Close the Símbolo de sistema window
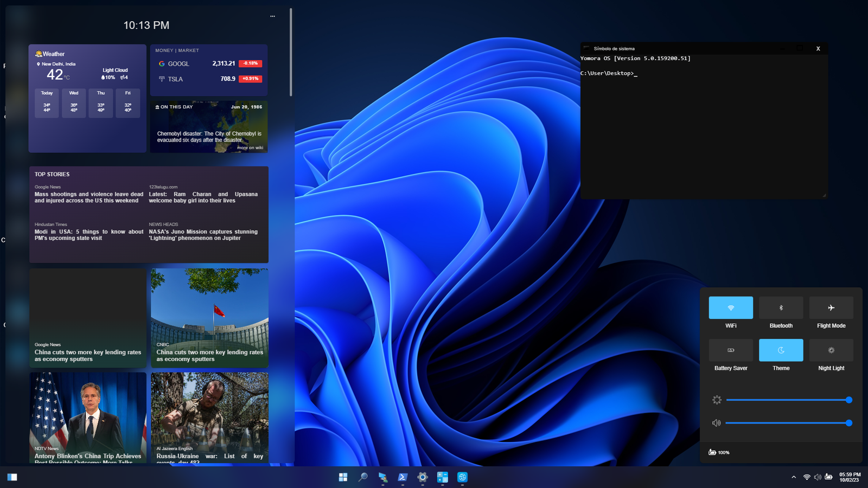Image resolution: width=868 pixels, height=488 pixels. click(818, 49)
